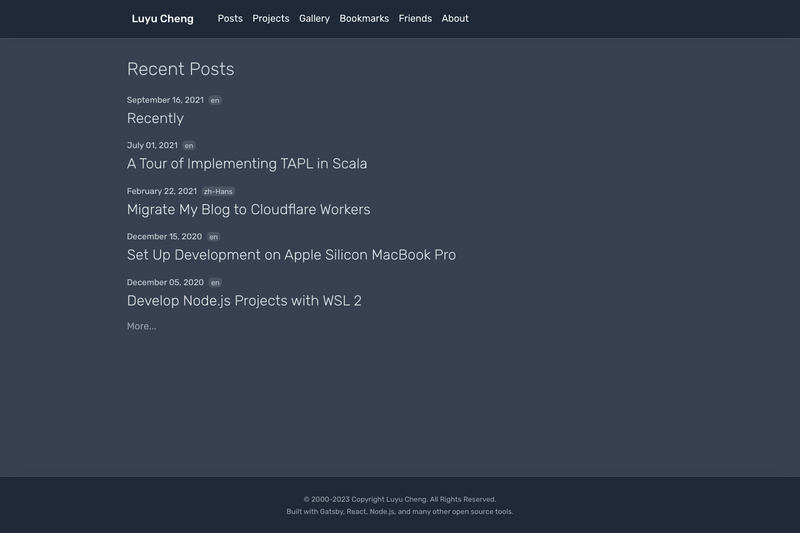Click the copyright Luyu Cheng footer text
The image size is (800, 533).
[399, 499]
